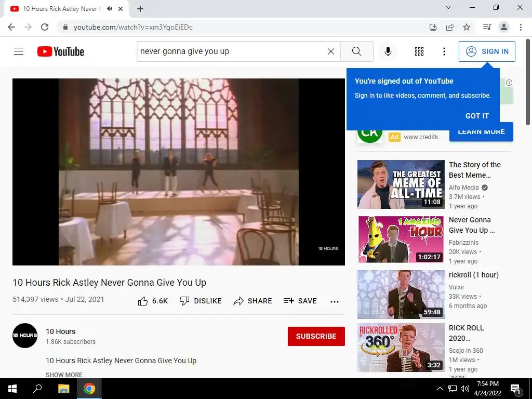Open 'RICK ROLL 2020' video title
The image size is (532, 399).
pos(466,333)
